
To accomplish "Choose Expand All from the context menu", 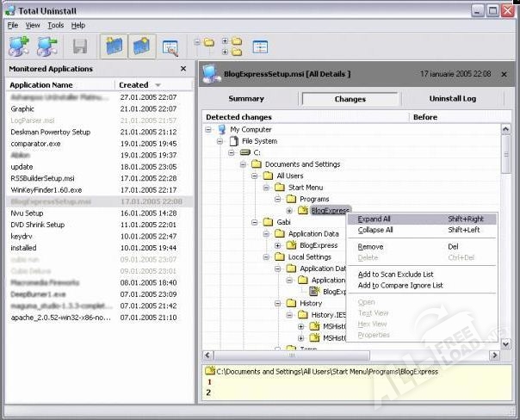I will point(375,219).
